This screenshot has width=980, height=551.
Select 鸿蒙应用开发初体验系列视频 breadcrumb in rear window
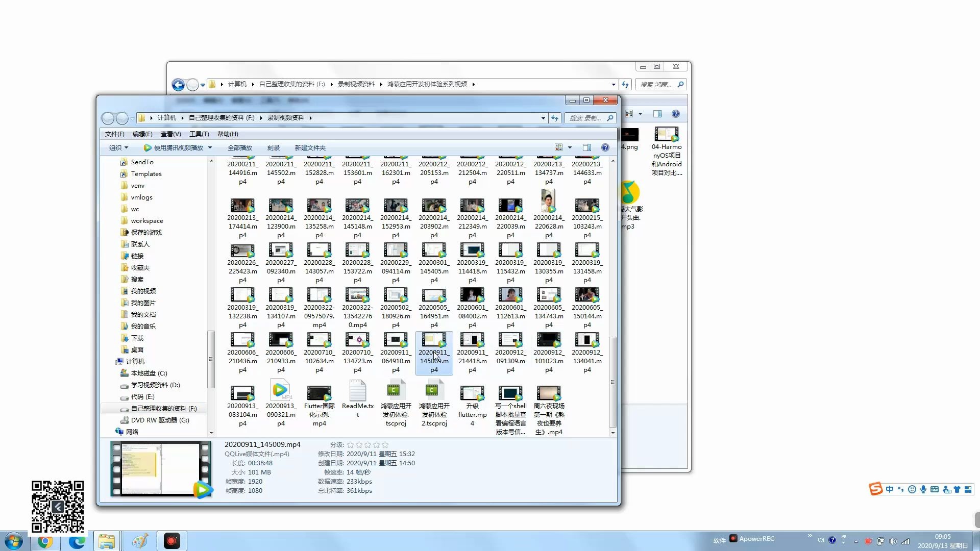(x=427, y=84)
